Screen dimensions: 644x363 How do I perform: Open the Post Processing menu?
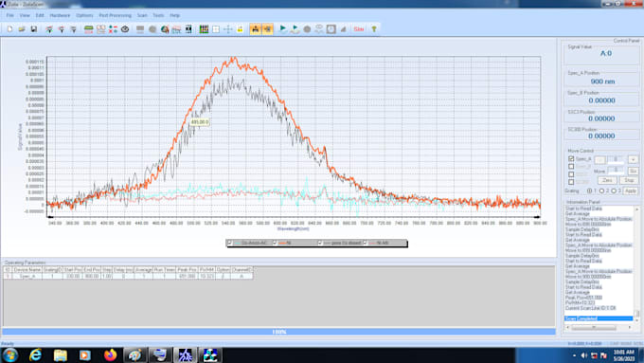coord(115,15)
